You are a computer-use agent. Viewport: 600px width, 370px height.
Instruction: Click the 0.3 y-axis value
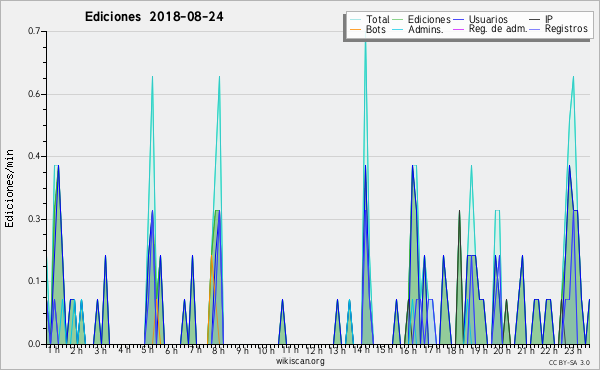coord(34,219)
